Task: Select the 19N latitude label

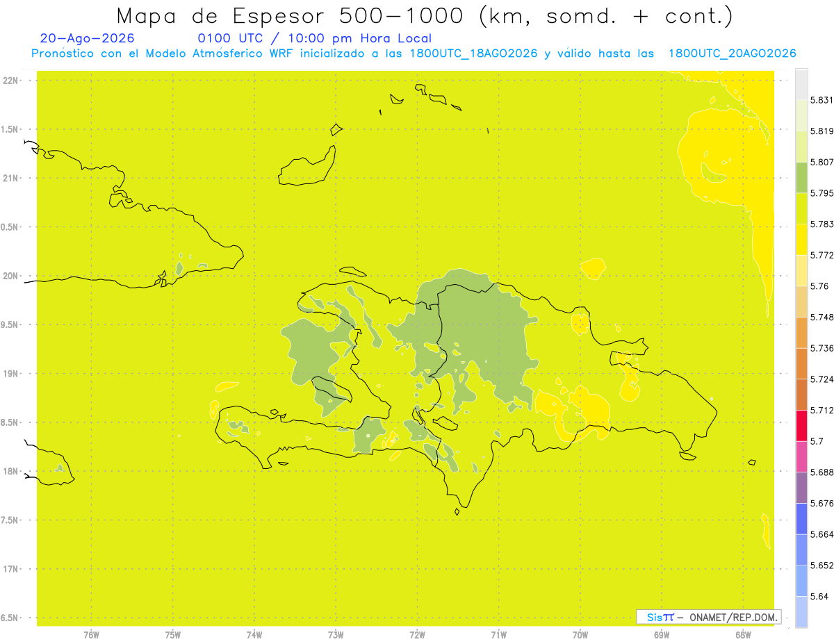Action: [x=10, y=373]
